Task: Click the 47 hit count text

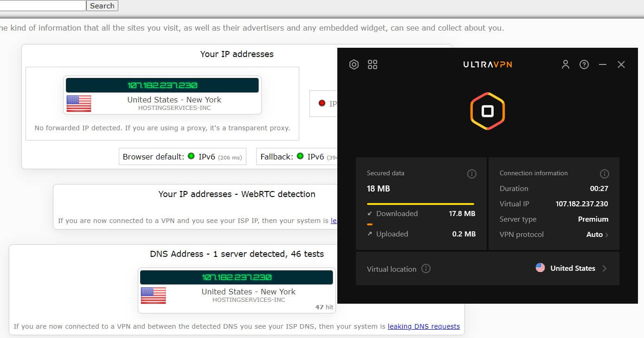Action: point(324,307)
